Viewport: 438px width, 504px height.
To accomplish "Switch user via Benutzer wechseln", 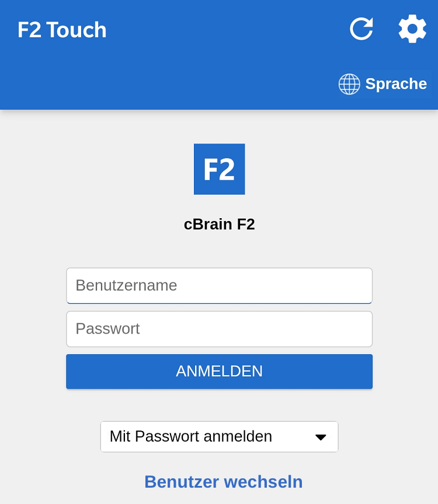I will 223,482.
